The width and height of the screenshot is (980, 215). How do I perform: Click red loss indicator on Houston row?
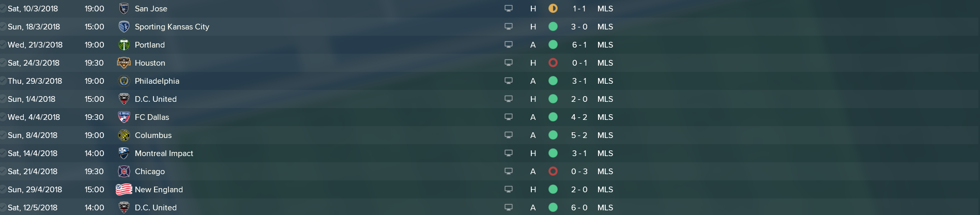tap(553, 63)
